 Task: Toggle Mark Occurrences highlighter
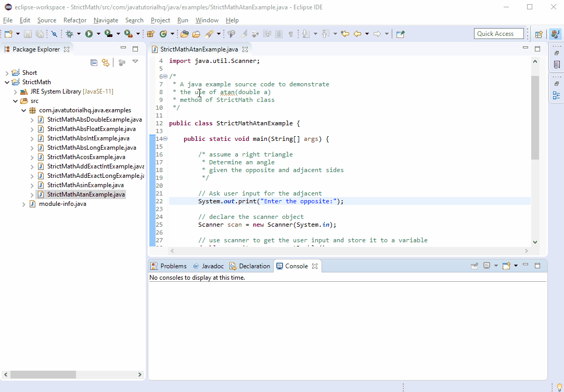[x=244, y=34]
